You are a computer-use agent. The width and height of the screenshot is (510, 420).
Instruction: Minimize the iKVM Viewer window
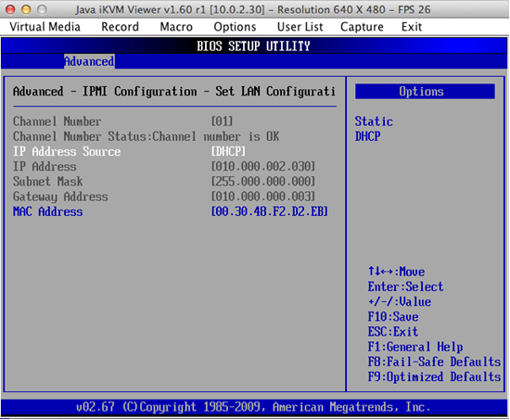(26, 9)
